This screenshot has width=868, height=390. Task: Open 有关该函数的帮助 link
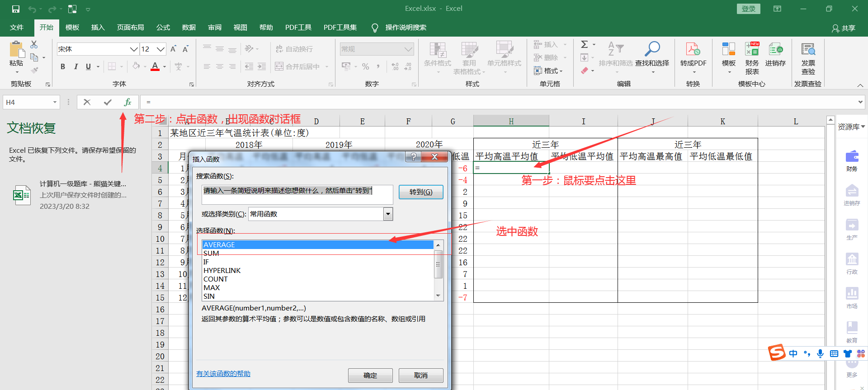223,374
